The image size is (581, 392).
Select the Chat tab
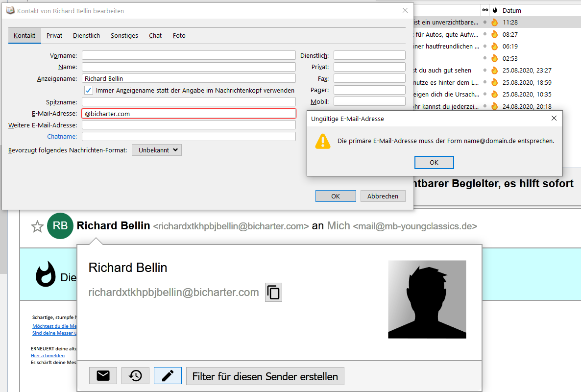tap(155, 36)
